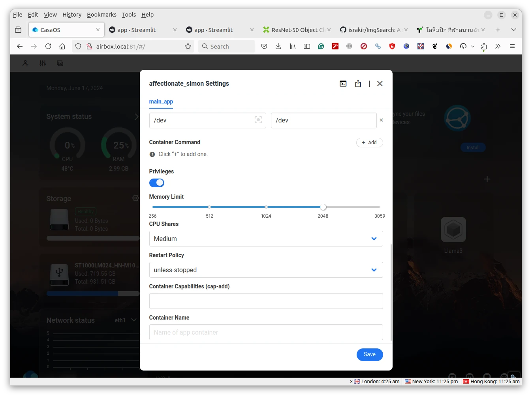Click the Grammarly extension icon

coord(321,47)
